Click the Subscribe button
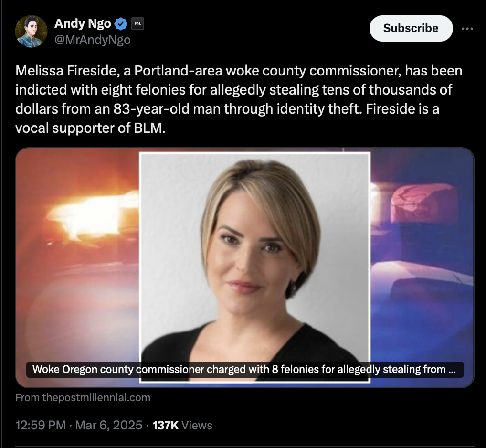Viewport: 486px width, 448px height. 411,28
